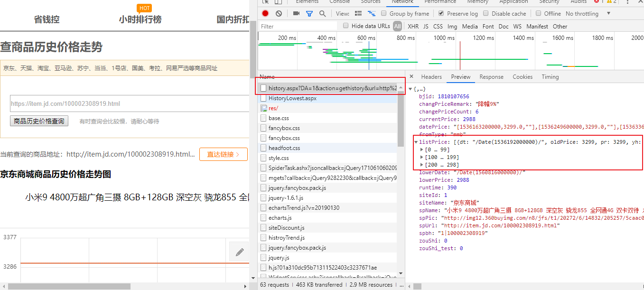Collapse the listPrice array
644x290 pixels.
click(x=416, y=142)
